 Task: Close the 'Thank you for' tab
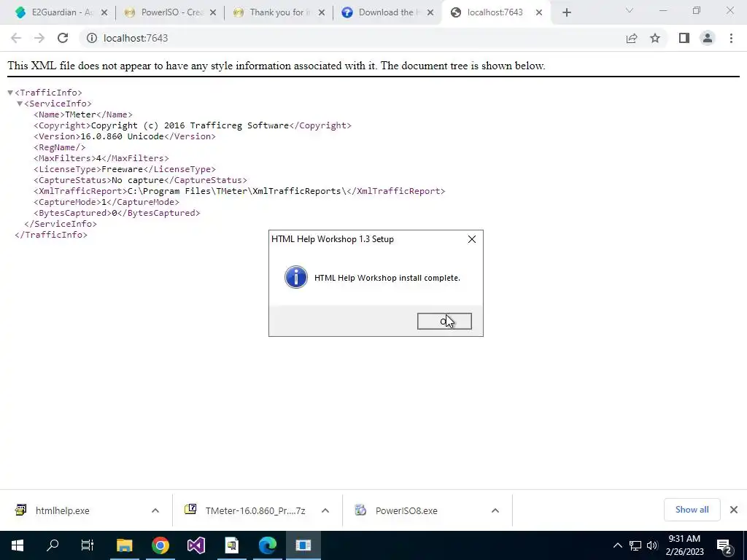pyautogui.click(x=322, y=12)
